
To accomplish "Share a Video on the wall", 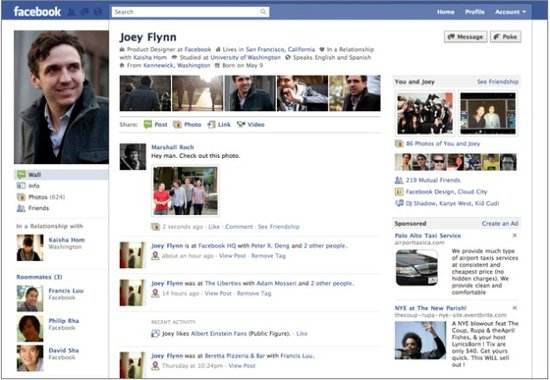I will 250,125.
